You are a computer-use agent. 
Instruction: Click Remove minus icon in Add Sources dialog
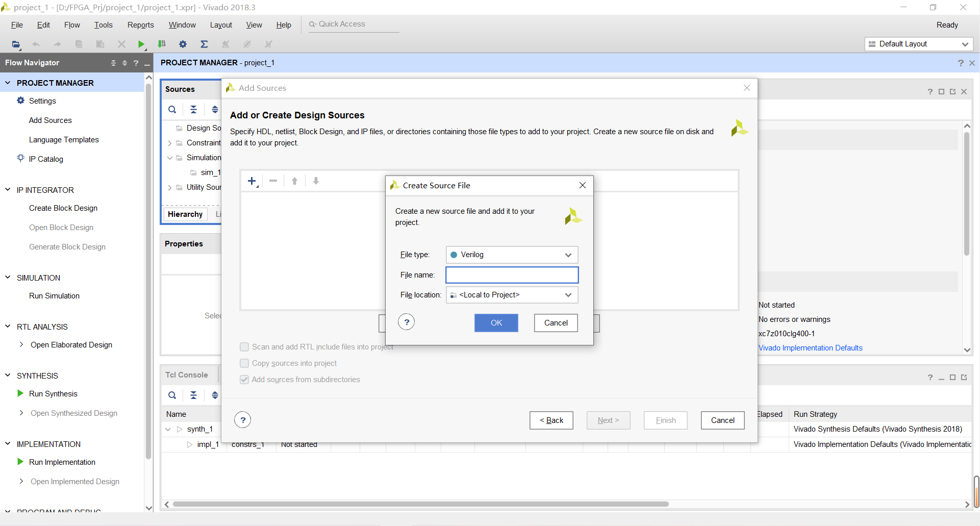pos(273,181)
